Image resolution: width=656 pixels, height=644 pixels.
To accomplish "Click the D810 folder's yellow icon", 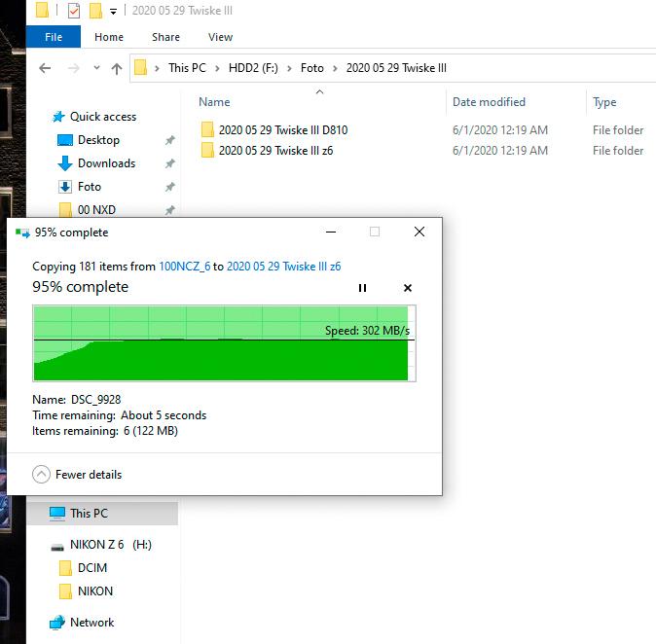I will pos(207,129).
